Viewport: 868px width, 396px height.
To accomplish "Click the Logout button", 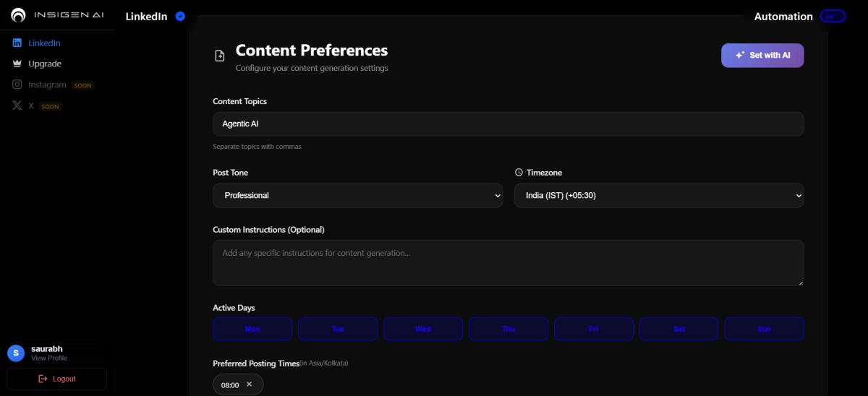I will point(56,379).
